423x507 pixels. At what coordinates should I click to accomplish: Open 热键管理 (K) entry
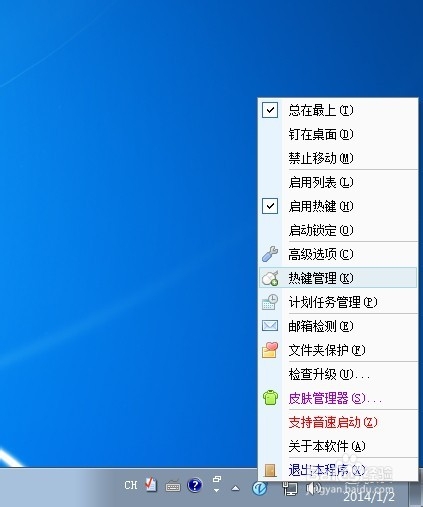[338, 278]
